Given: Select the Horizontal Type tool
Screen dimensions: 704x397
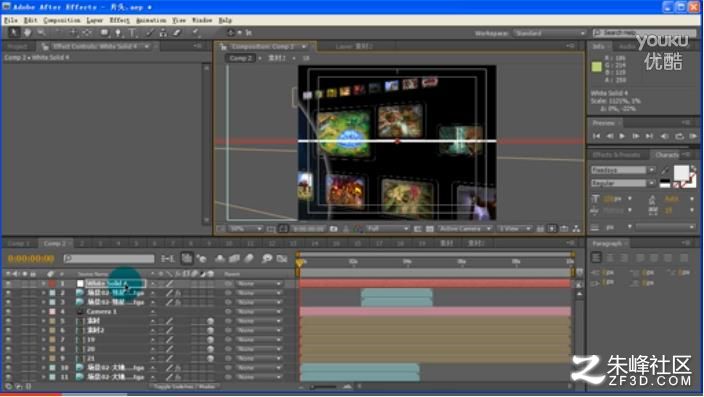Looking at the screenshot, I should 132,33.
